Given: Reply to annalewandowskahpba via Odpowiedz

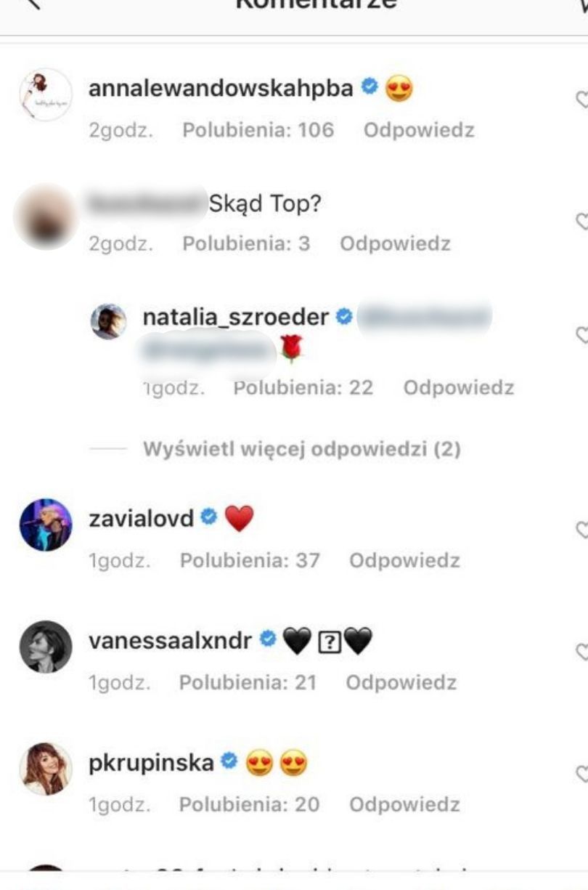Looking at the screenshot, I should 419,131.
